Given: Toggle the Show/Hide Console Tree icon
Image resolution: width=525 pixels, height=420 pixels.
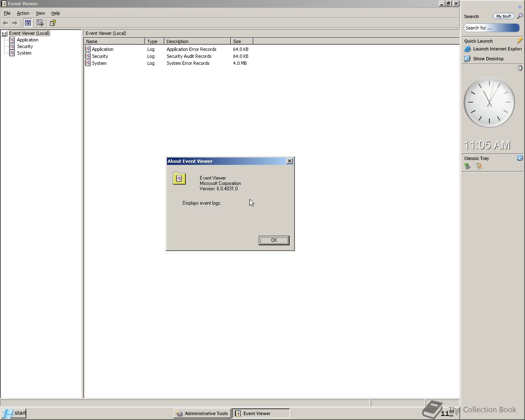Looking at the screenshot, I should coord(27,23).
